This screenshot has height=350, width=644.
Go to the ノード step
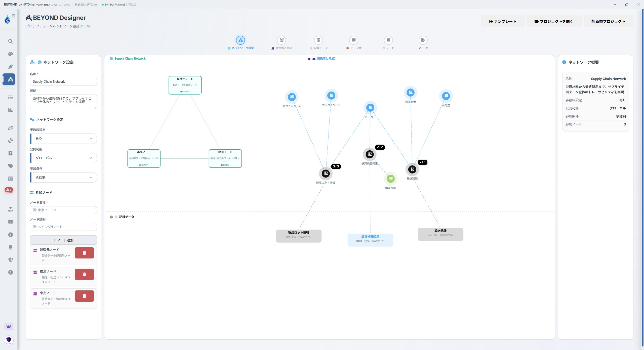(x=388, y=42)
